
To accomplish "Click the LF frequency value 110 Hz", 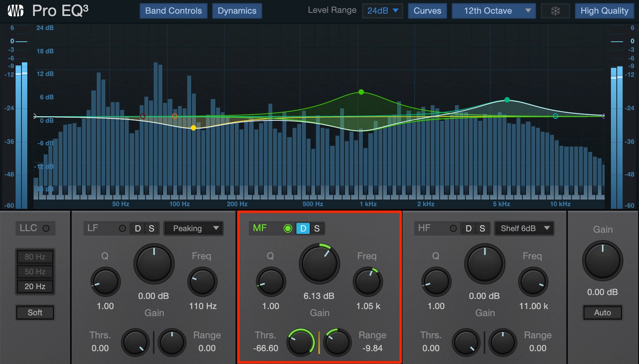I will pos(203,306).
